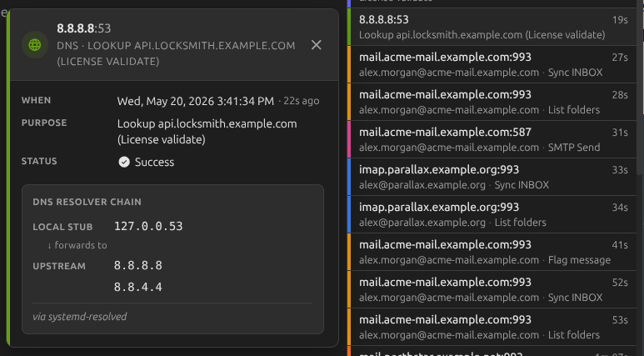Click the Purpose value Lookup api.locksmith.example.com
The height and width of the screenshot is (356, 644).
[x=207, y=132]
